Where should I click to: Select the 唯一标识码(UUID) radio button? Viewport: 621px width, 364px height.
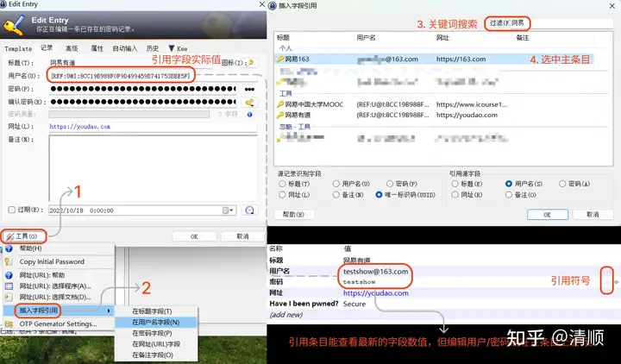click(379, 195)
